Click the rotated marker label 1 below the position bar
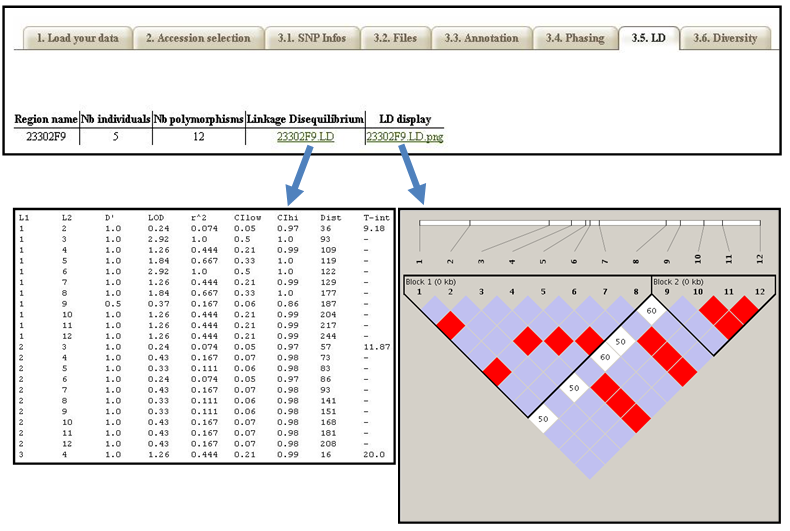790x531 pixels. (419, 261)
